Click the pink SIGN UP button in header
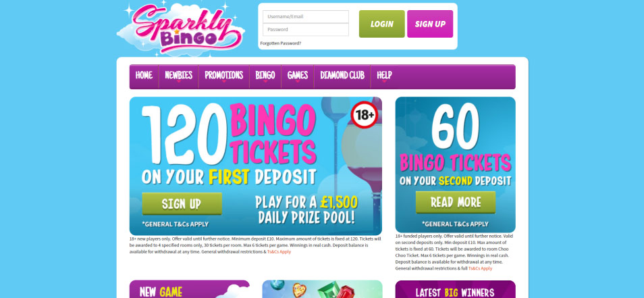644x298 pixels. click(x=430, y=24)
